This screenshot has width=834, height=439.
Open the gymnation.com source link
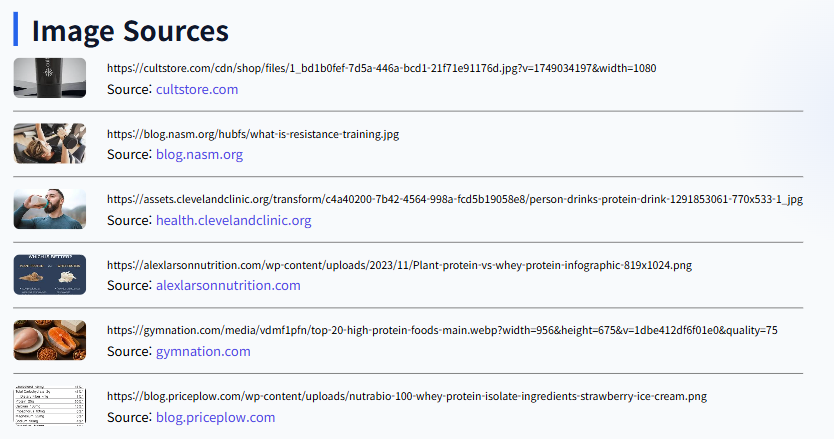[203, 352]
